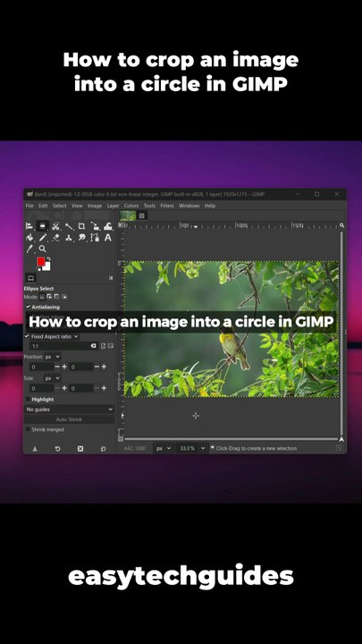Click the red foreground color swatch
Screen dimensions: 362x644
pos(40,261)
